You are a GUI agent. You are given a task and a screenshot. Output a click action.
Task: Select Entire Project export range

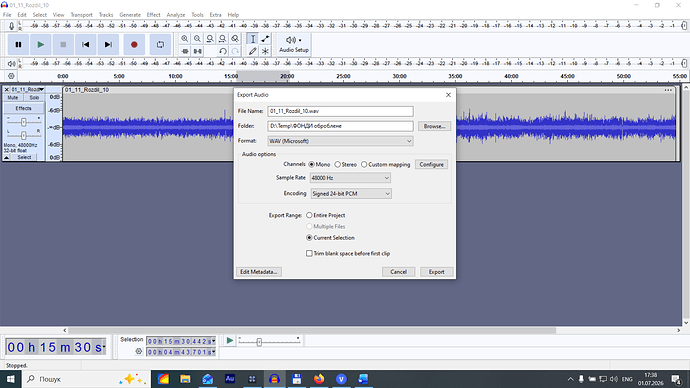click(309, 215)
